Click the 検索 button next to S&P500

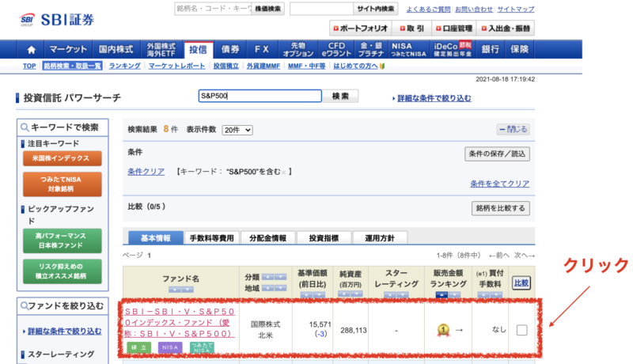[340, 96]
